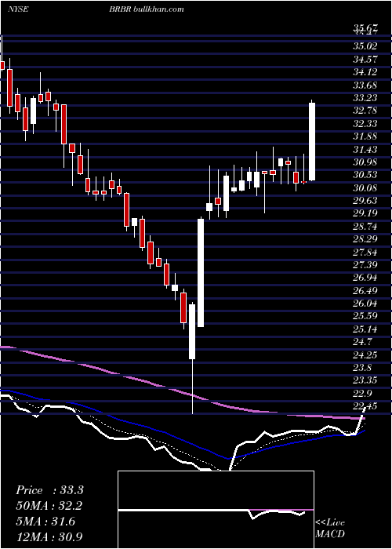The image size is (392, 549).
Task: Select the 34.57 price axis label
Action: coord(365,59)
